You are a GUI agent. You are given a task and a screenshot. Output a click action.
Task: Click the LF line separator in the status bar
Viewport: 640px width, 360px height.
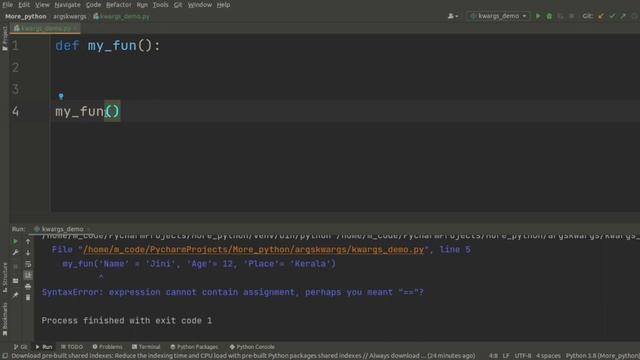click(x=506, y=356)
